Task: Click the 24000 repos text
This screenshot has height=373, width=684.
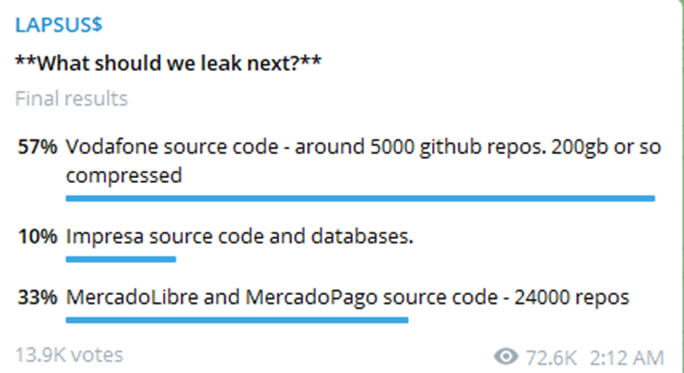Action: click(572, 298)
